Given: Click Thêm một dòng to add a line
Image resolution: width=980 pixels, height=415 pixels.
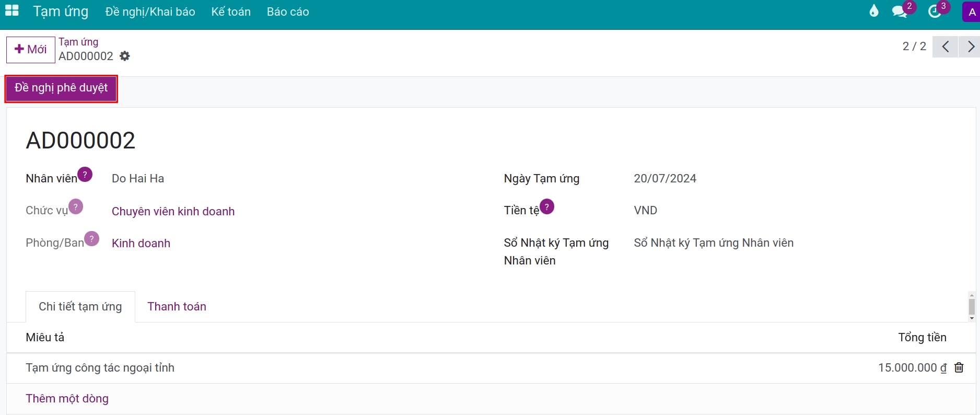Looking at the screenshot, I should coord(67,399).
